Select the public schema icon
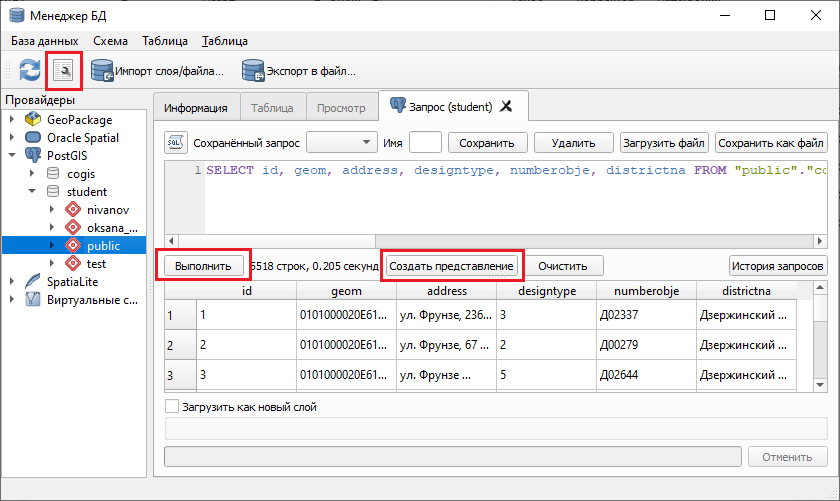The height and width of the screenshot is (501, 840). (x=72, y=245)
